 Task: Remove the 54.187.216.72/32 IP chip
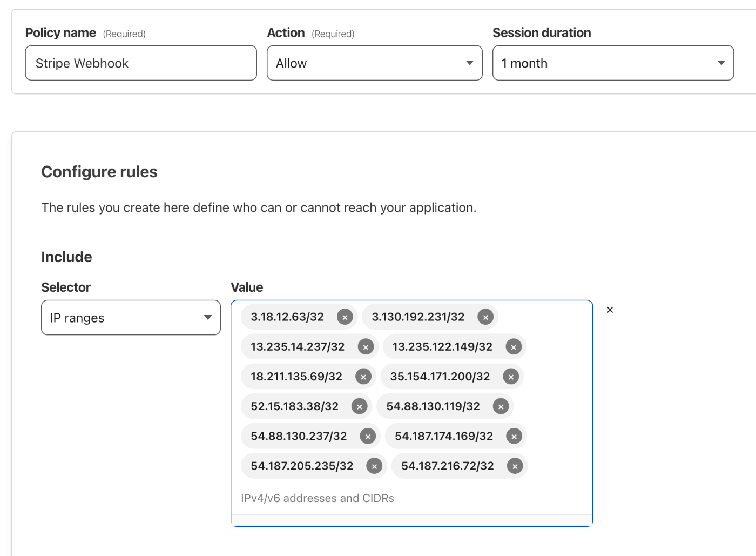515,466
